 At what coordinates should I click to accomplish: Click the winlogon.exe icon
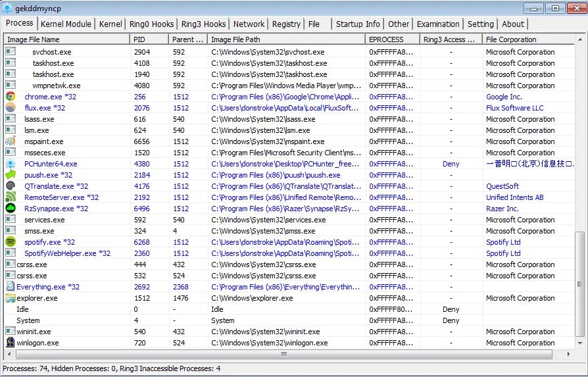click(10, 343)
